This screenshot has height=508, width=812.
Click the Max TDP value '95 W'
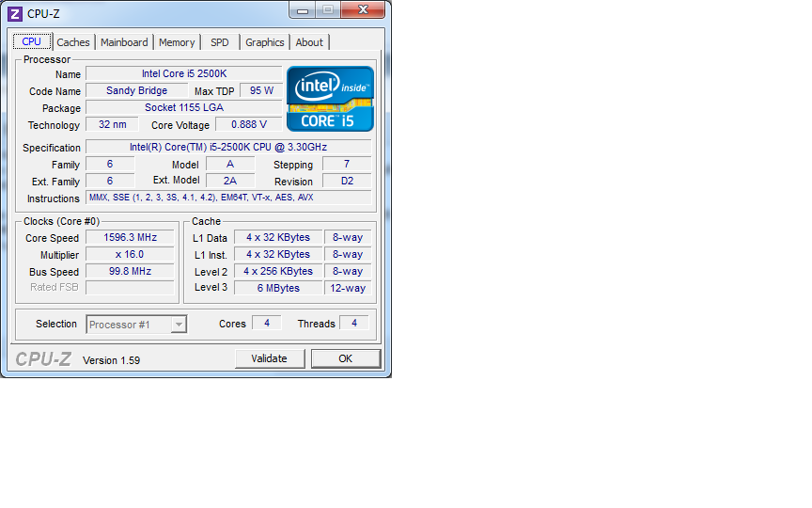[x=261, y=90]
